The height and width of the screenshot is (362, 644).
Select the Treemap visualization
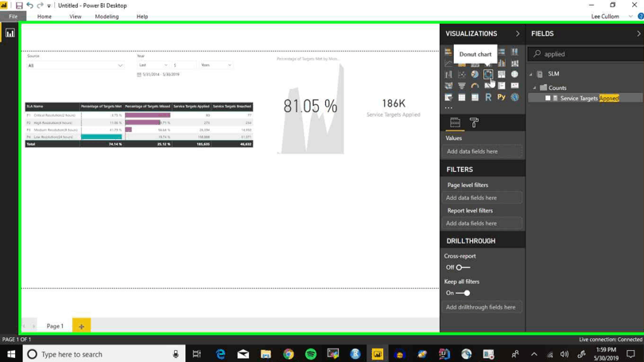pos(502,74)
